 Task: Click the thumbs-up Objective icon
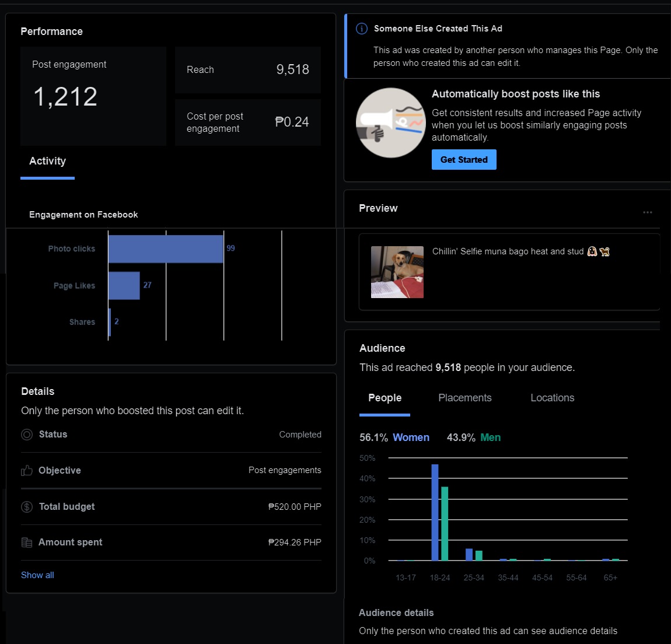tap(27, 471)
